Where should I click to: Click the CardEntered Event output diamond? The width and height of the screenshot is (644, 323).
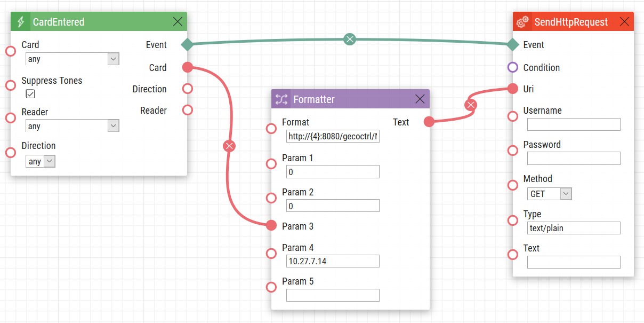tap(187, 45)
